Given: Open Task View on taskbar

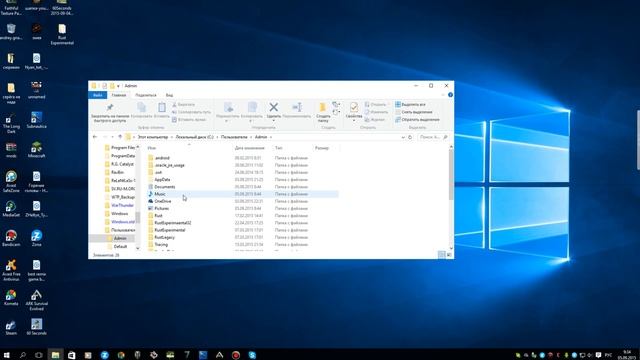Looking at the screenshot, I should pos(39,355).
